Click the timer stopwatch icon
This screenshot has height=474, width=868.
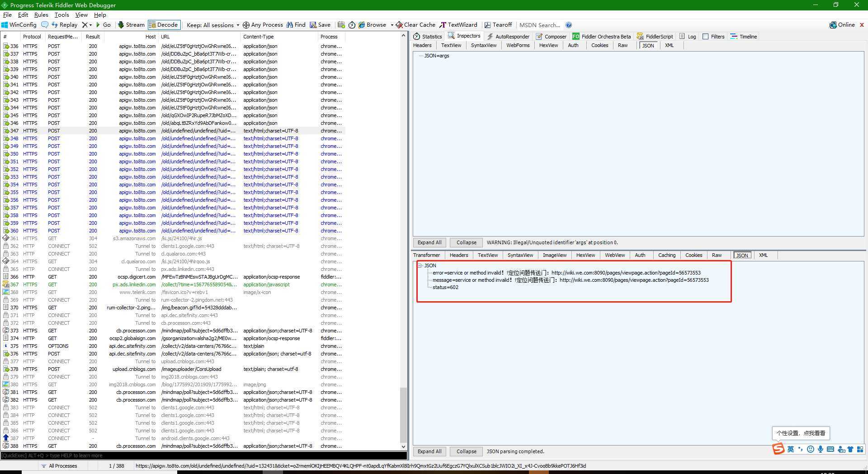pos(352,25)
